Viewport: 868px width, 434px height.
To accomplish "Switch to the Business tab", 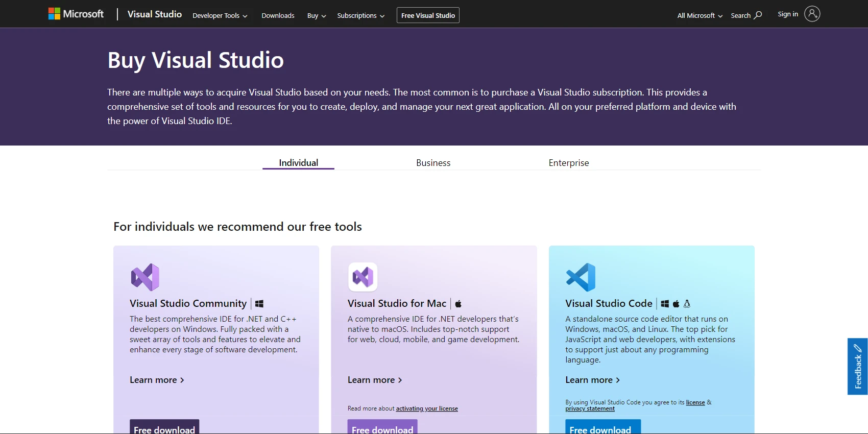I will [x=433, y=162].
